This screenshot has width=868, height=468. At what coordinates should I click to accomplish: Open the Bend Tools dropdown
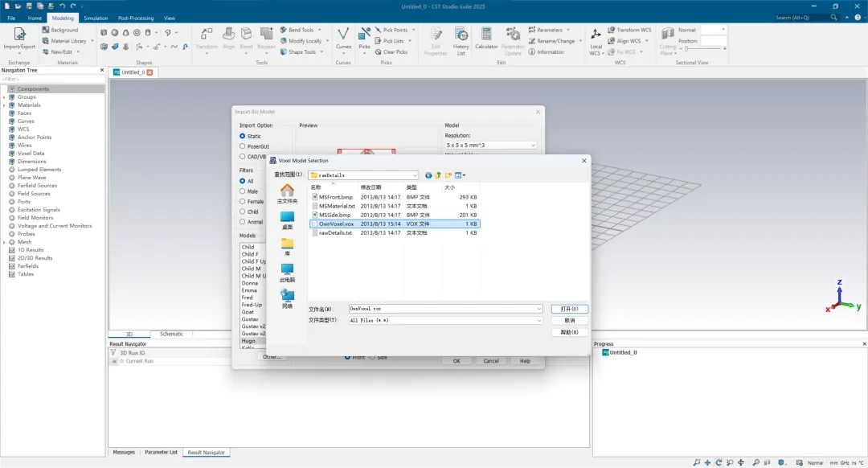tap(301, 30)
